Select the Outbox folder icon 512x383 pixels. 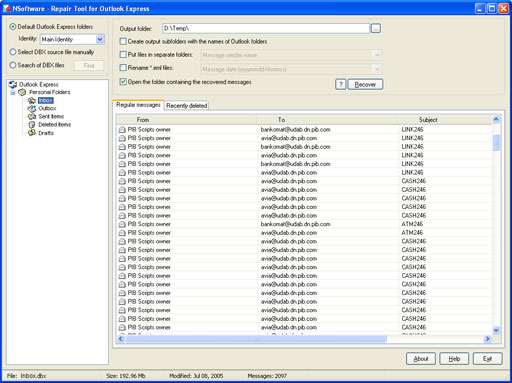pyautogui.click(x=32, y=108)
